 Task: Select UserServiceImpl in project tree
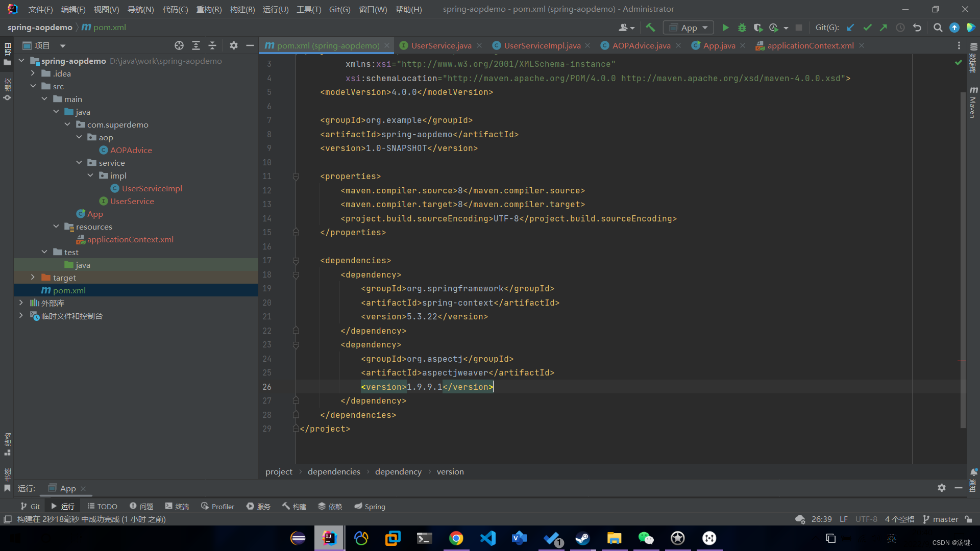[x=152, y=188]
